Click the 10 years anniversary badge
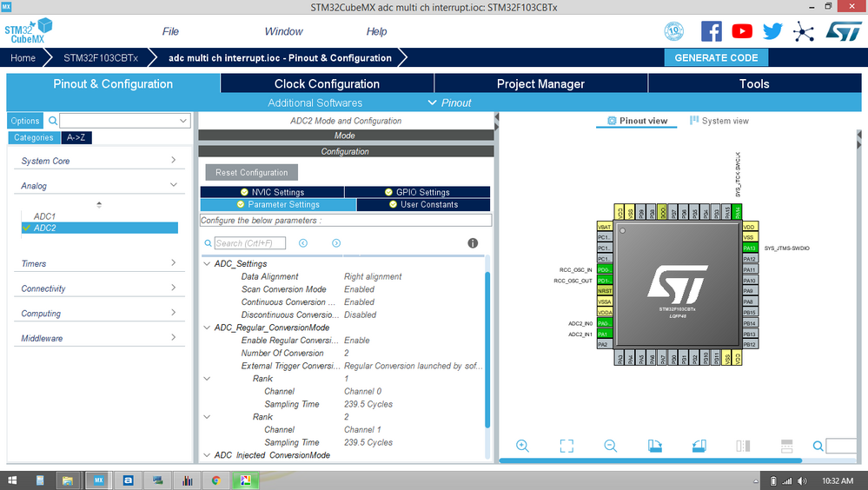 (x=673, y=31)
